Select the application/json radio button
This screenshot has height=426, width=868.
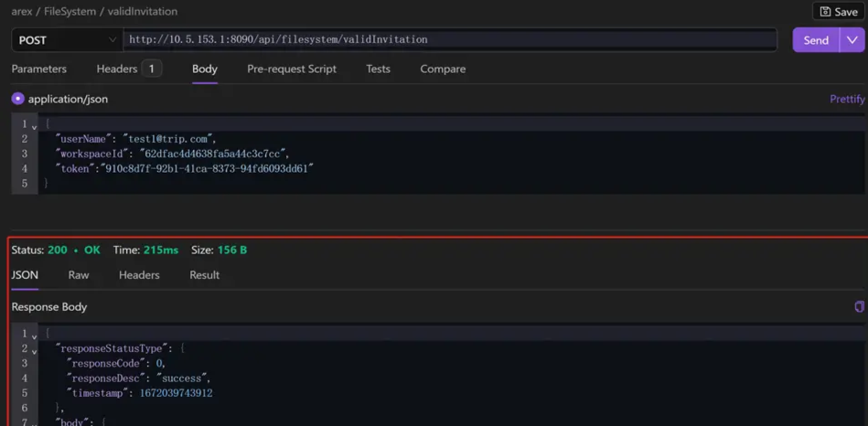click(17, 99)
